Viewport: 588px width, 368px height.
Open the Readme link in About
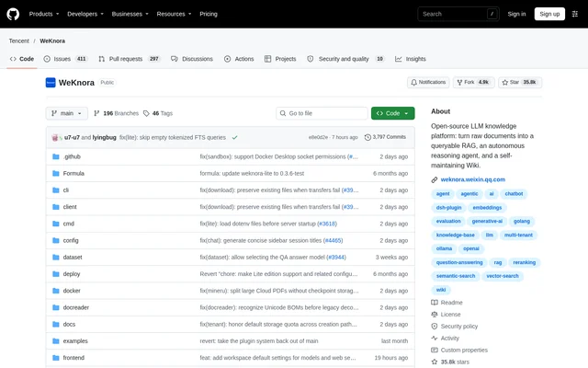447,303
